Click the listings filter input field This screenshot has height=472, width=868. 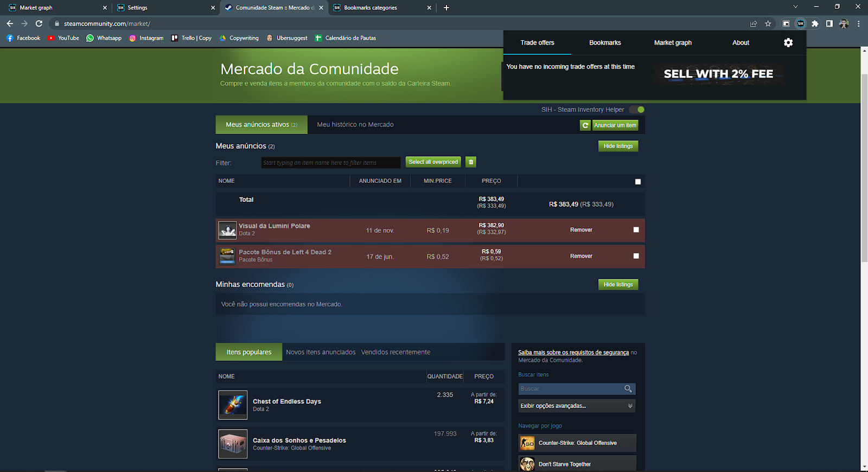(331, 163)
